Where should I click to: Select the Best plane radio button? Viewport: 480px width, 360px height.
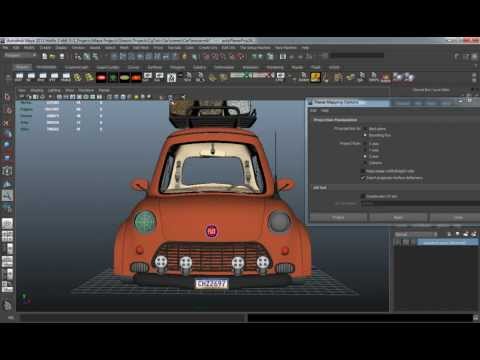pos(365,129)
